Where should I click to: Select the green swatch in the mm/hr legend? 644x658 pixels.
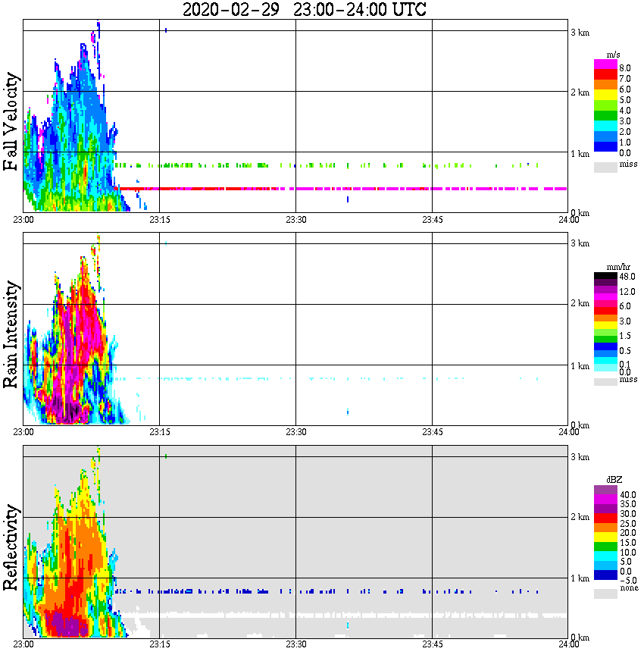pos(605,339)
